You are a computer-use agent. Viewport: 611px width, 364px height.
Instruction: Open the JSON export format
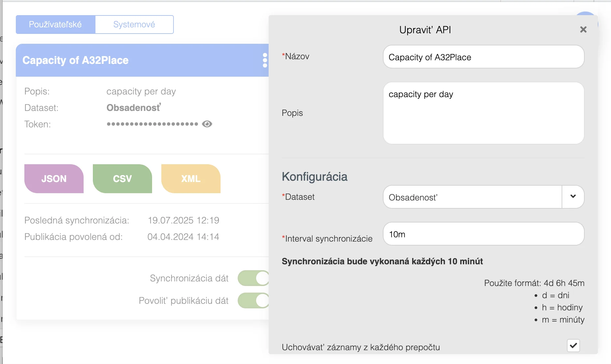(x=54, y=179)
